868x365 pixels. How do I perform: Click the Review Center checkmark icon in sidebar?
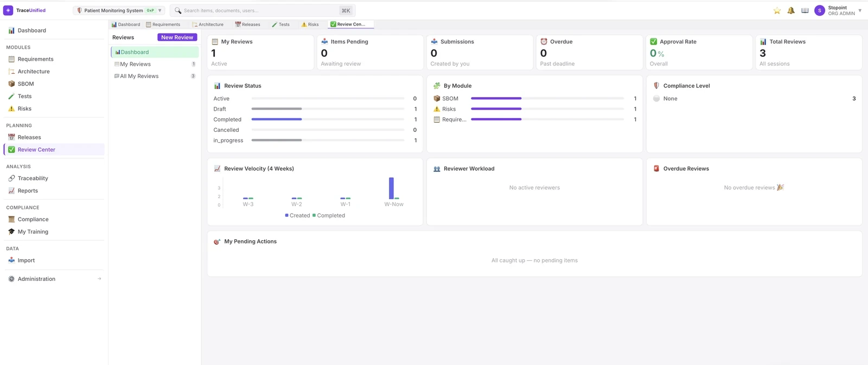[x=11, y=150]
